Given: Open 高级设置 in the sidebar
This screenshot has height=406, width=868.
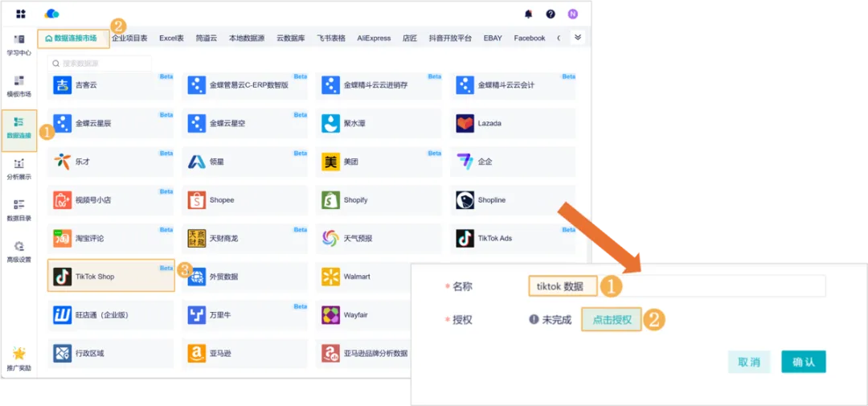Looking at the screenshot, I should point(19,252).
